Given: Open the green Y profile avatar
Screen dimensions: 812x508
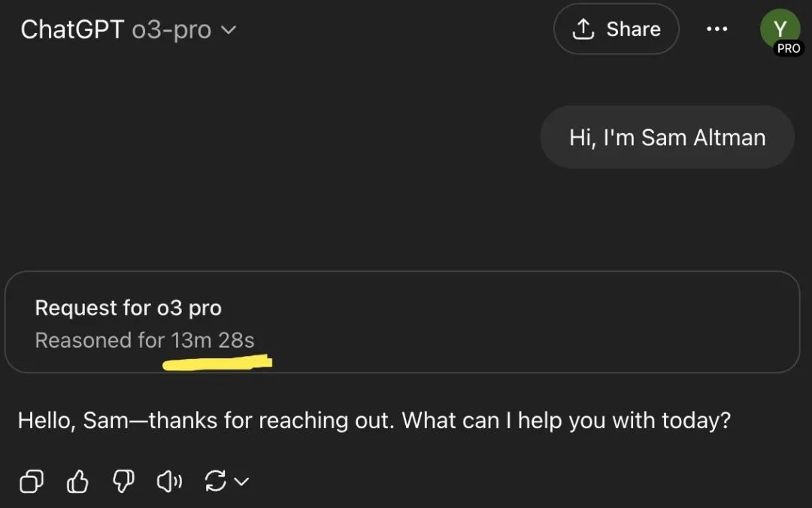Looking at the screenshot, I should point(780,29).
